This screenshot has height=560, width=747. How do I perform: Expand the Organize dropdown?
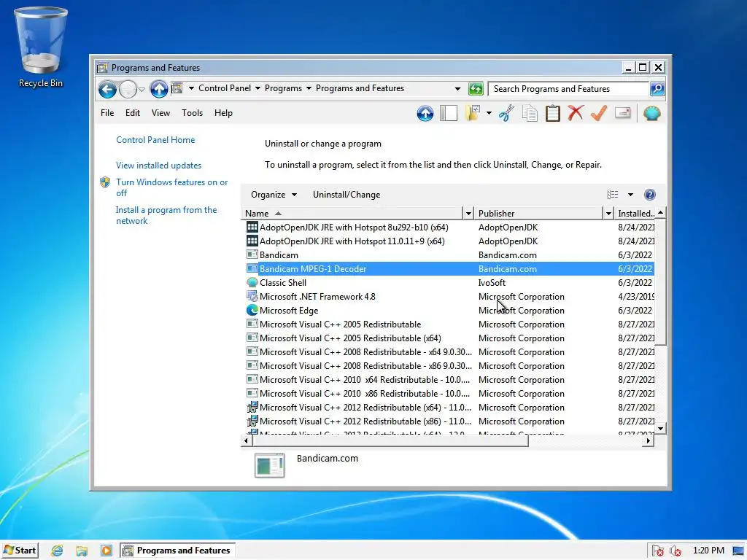click(x=274, y=194)
